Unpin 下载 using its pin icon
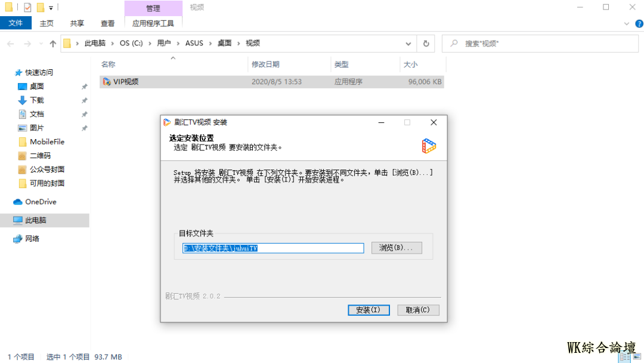Screen dimensions: 644x363 click(x=84, y=101)
